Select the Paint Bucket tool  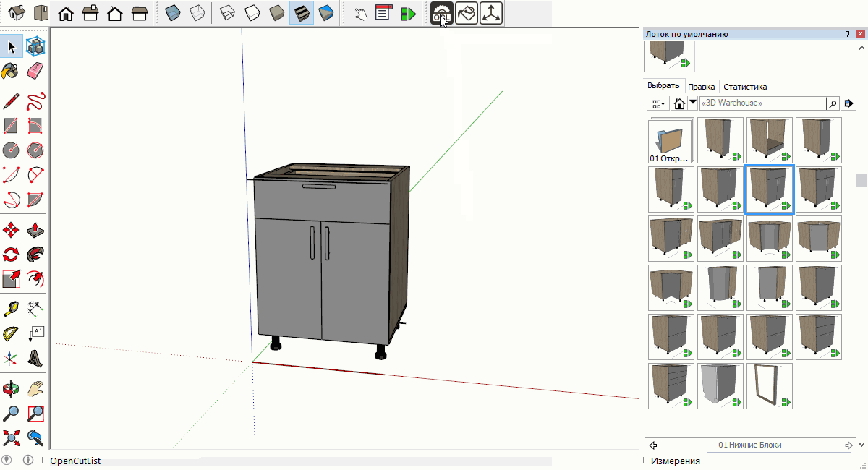click(11, 71)
